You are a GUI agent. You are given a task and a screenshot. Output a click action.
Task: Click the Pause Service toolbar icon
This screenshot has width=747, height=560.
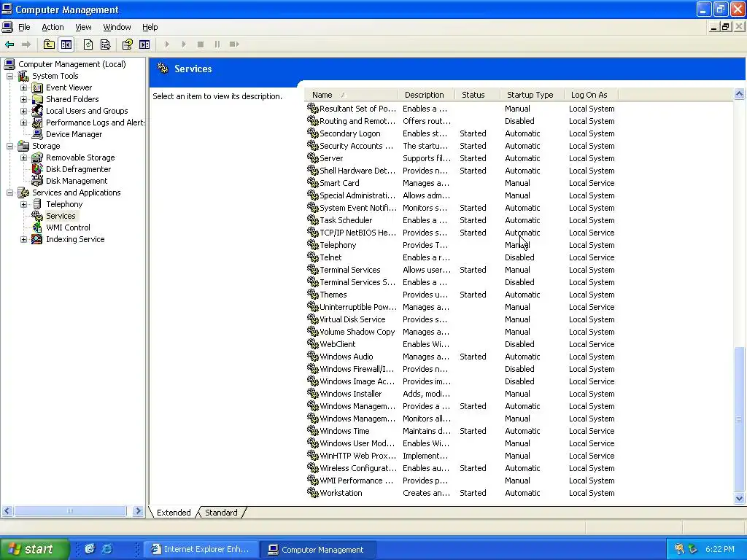[x=217, y=44]
